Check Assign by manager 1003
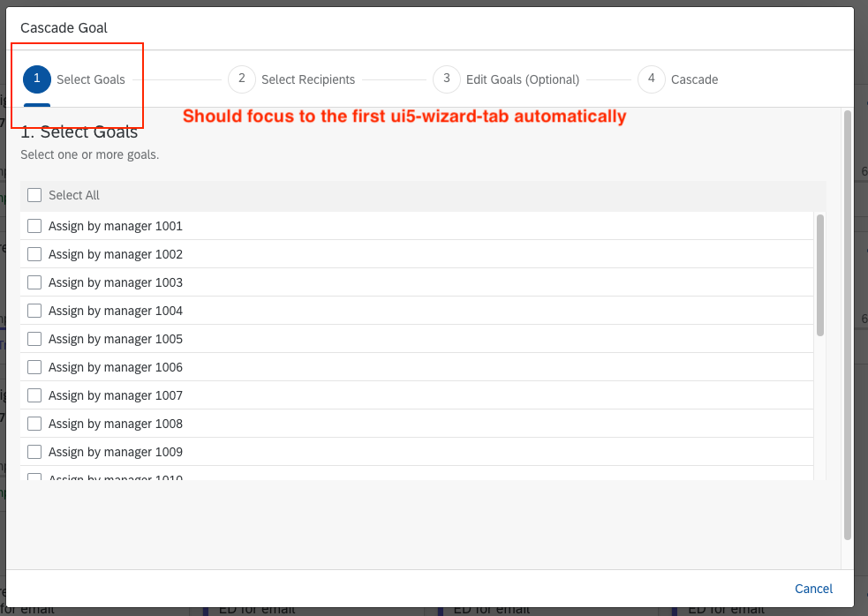Viewport: 868px width, 616px height. click(34, 282)
